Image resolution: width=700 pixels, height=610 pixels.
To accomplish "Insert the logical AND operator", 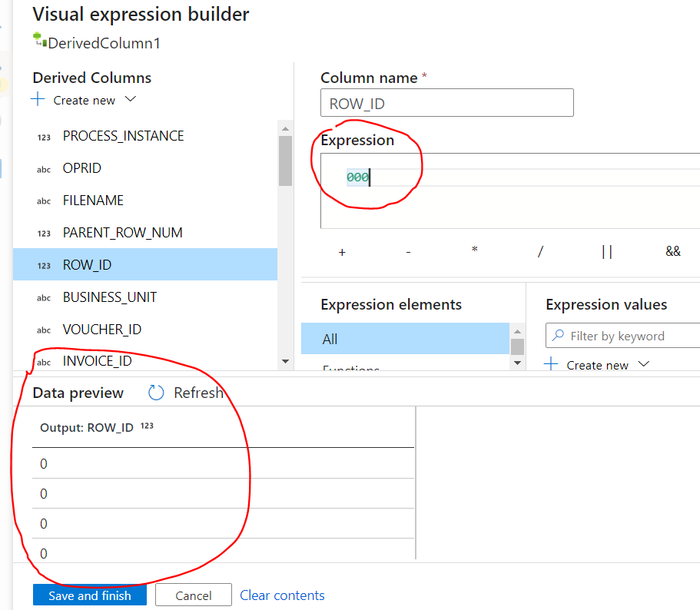I will [673, 252].
